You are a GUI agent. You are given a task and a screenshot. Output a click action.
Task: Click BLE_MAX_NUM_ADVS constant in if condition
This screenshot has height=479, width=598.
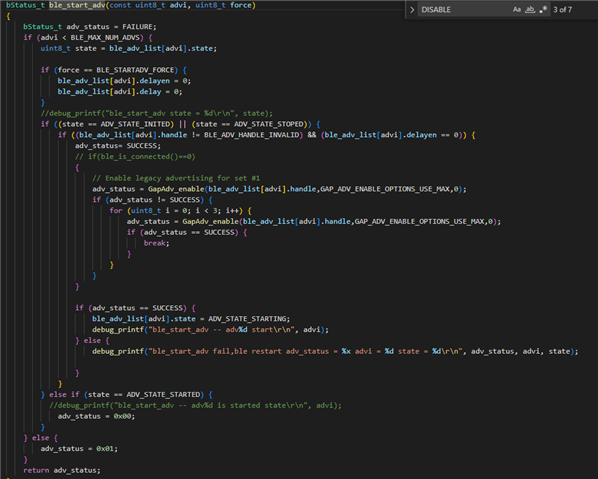[107, 37]
